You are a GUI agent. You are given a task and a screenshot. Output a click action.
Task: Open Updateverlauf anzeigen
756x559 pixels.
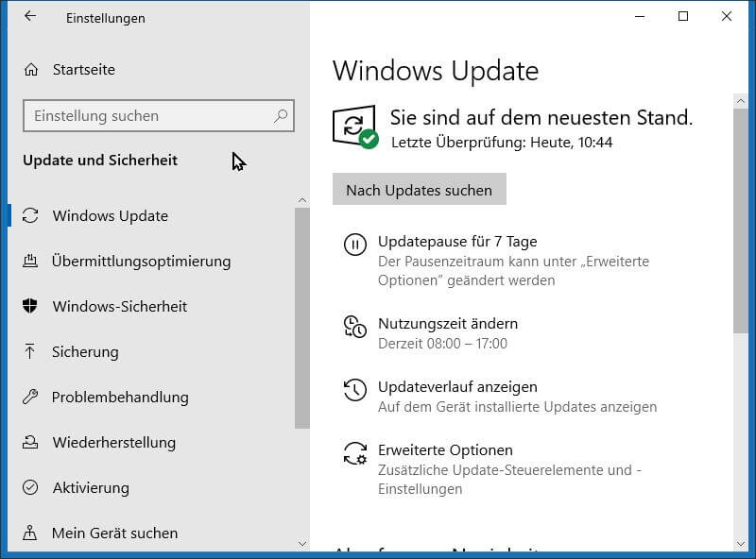[457, 387]
